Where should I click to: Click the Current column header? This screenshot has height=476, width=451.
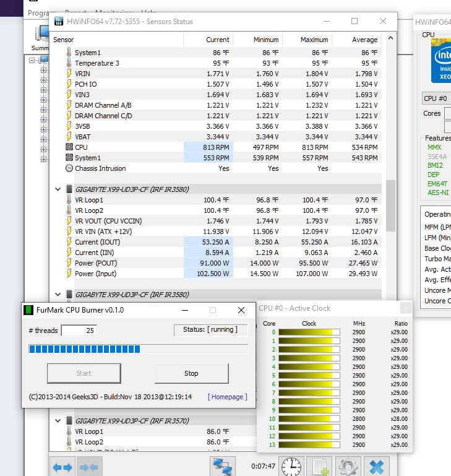(x=208, y=40)
